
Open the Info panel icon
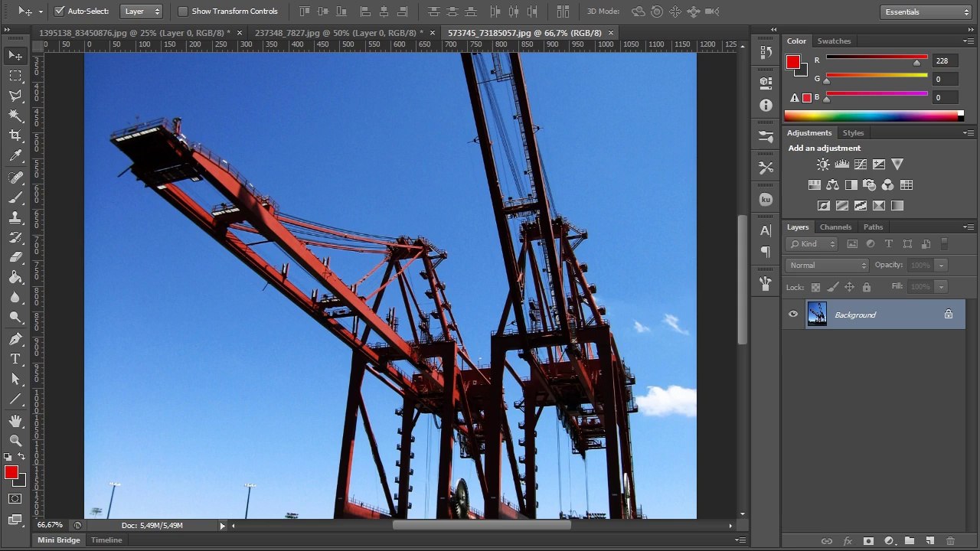point(766,105)
